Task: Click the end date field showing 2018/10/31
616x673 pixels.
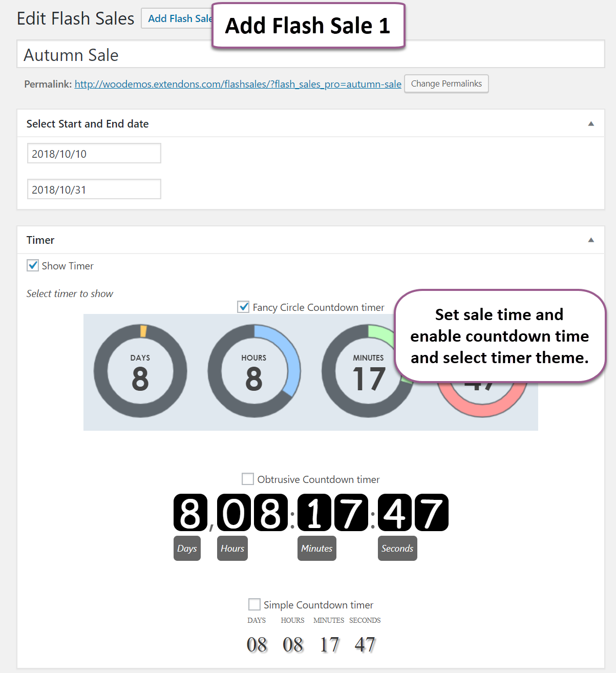Action: pos(94,189)
